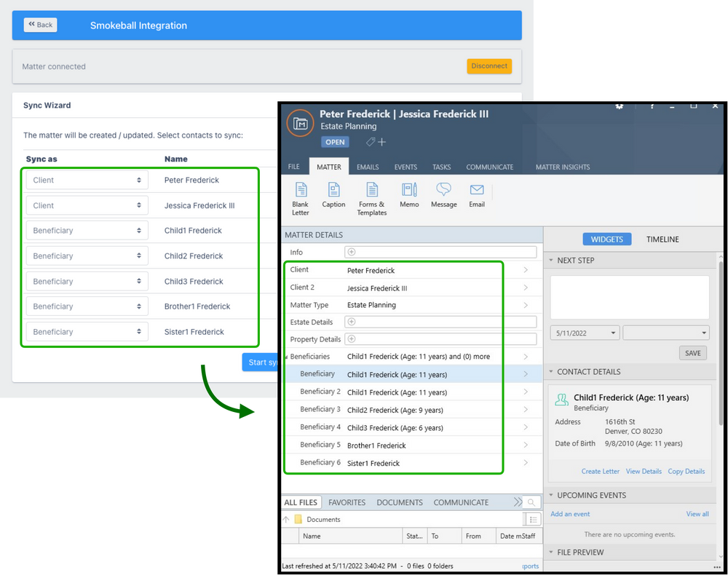Click the Next Step text box

tap(629, 297)
